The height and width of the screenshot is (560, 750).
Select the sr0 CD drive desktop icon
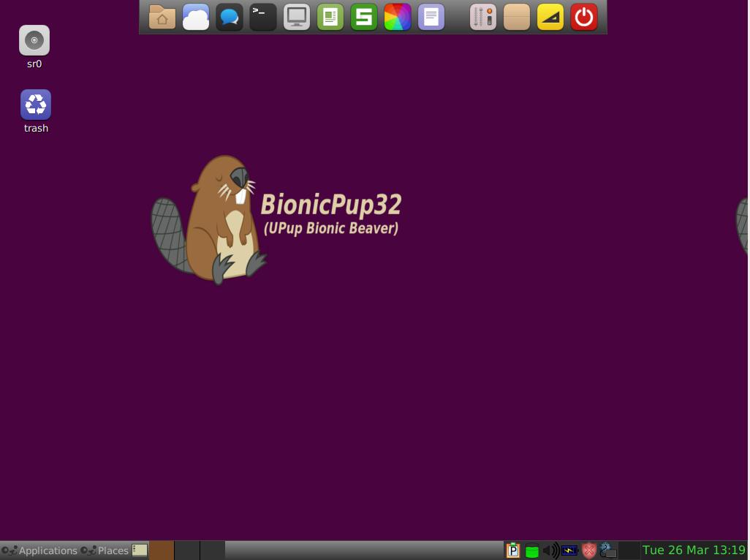click(35, 40)
